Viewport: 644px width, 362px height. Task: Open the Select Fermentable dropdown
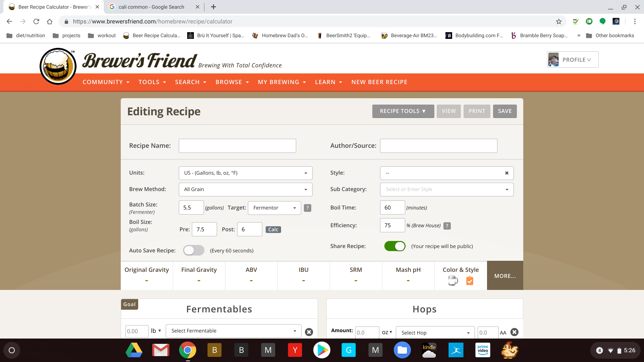[233, 331]
